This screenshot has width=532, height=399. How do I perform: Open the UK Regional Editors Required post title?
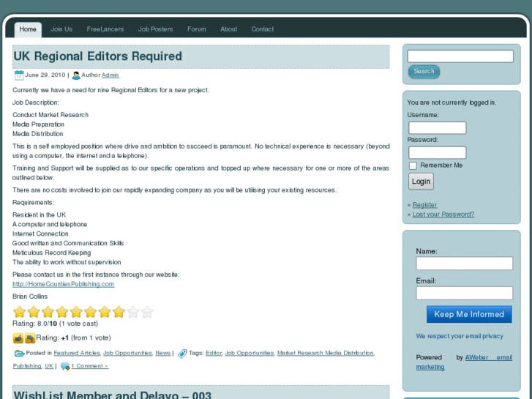pyautogui.click(x=98, y=56)
